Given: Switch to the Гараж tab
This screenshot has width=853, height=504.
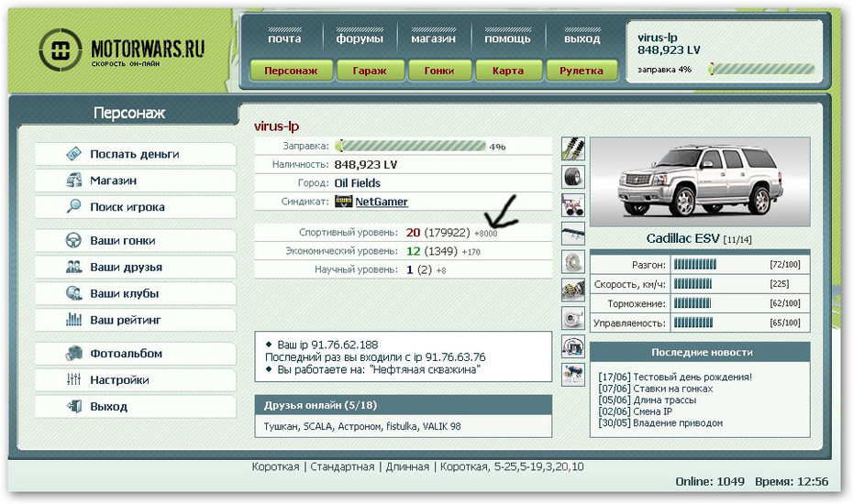Looking at the screenshot, I should point(370,71).
